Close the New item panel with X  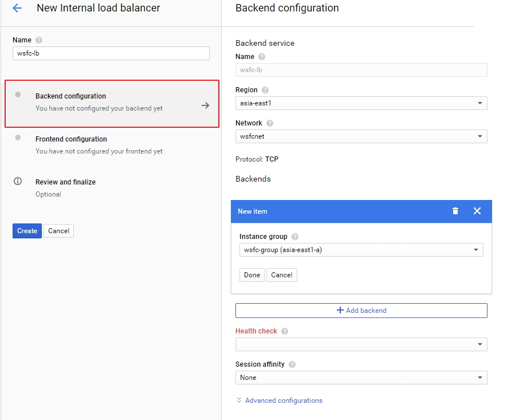477,211
